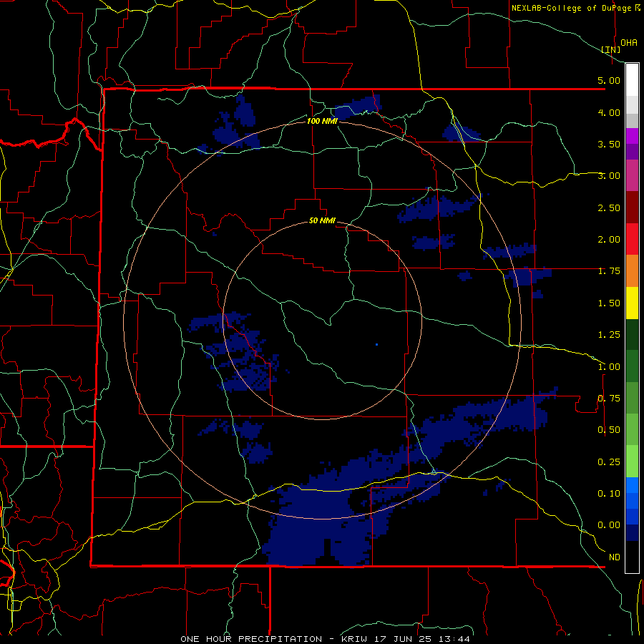Click the [IN] units label
This screenshot has height=644, width=644.
610,49
